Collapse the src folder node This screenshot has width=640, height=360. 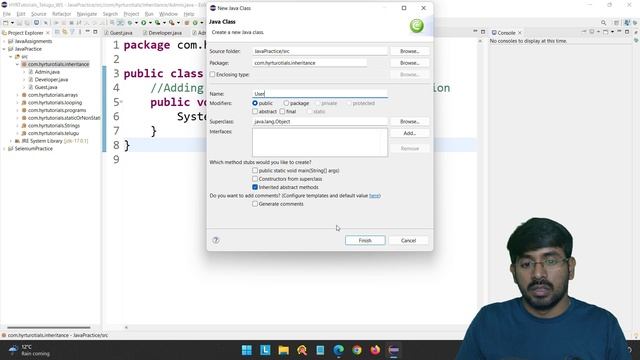tap(11, 57)
